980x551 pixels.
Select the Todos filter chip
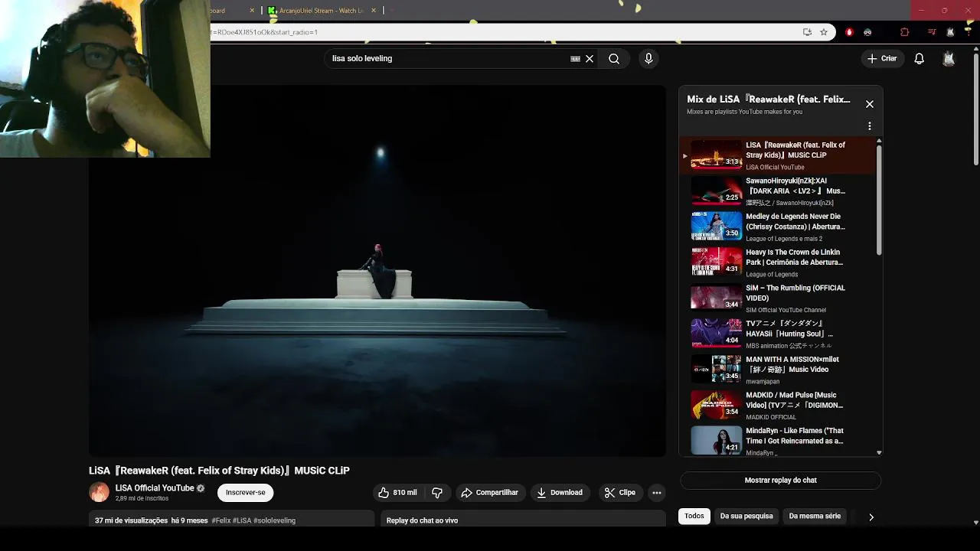coord(694,517)
